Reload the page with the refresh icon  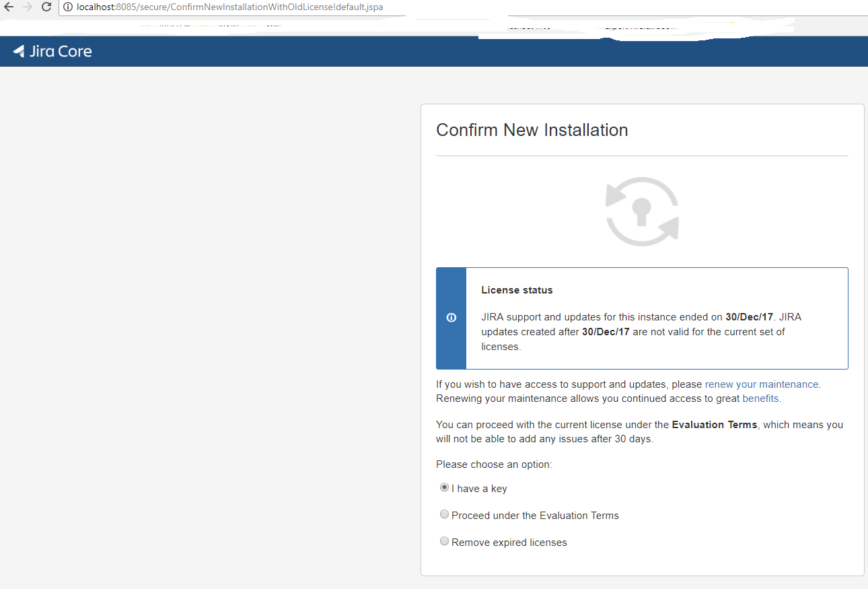point(46,7)
